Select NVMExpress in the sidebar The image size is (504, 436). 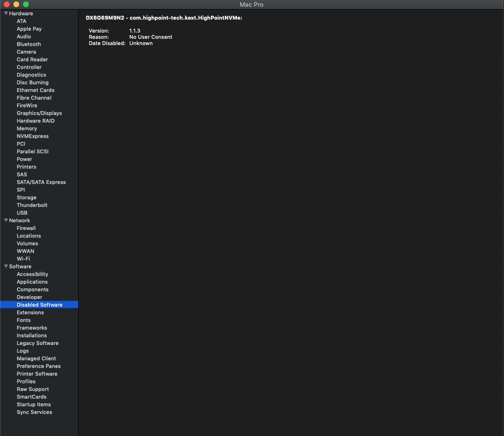[x=33, y=136]
